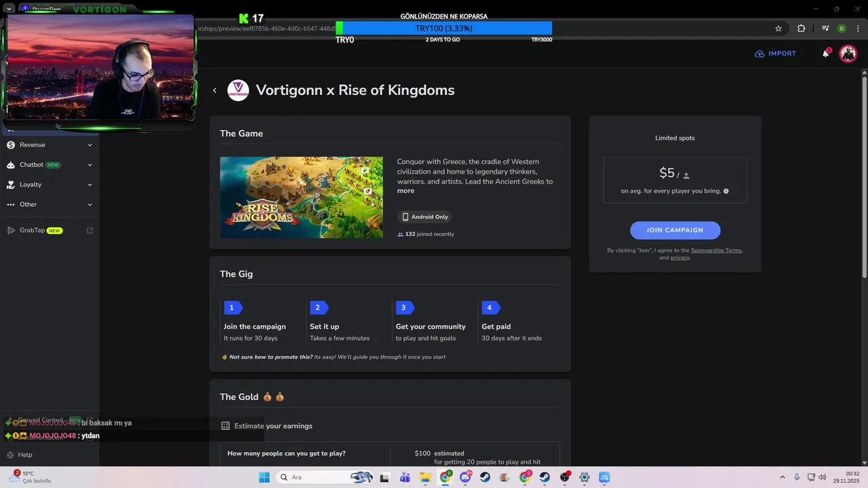Click the JOIN CAMPAIGN button

[675, 230]
